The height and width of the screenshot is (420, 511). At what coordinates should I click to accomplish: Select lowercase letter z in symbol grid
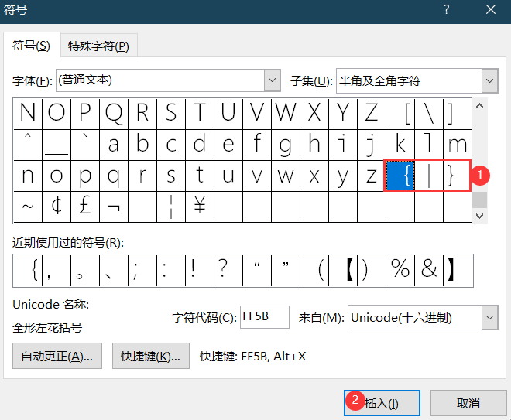372,176
